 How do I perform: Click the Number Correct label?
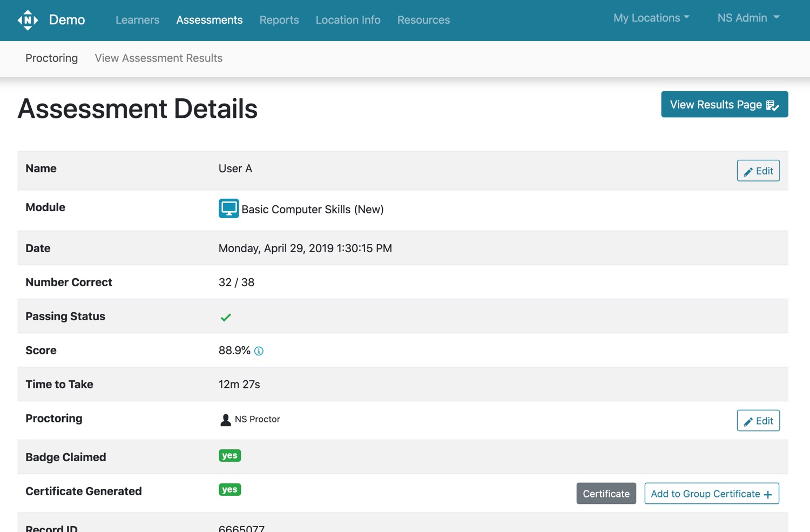pos(69,282)
